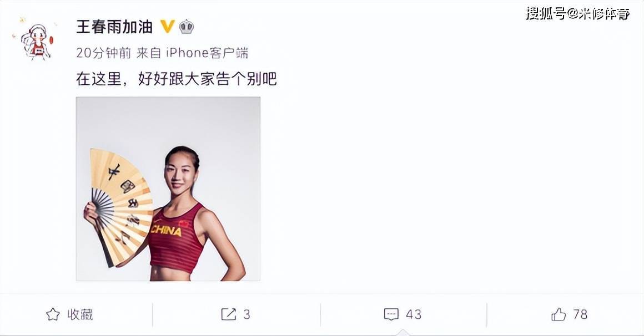Image resolution: width=644 pixels, height=336 pixels.
Task: Click the small triangle pointer under the comments tab
Action: coord(402,332)
